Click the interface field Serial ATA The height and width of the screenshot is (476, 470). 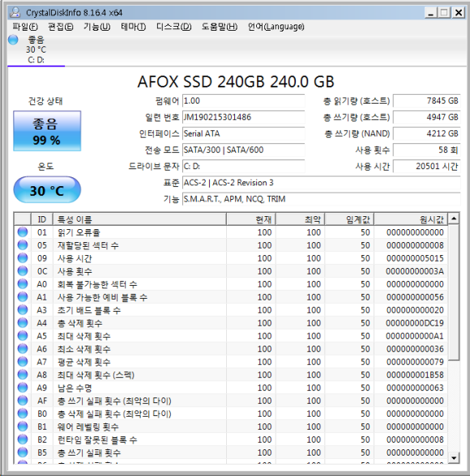pos(243,134)
